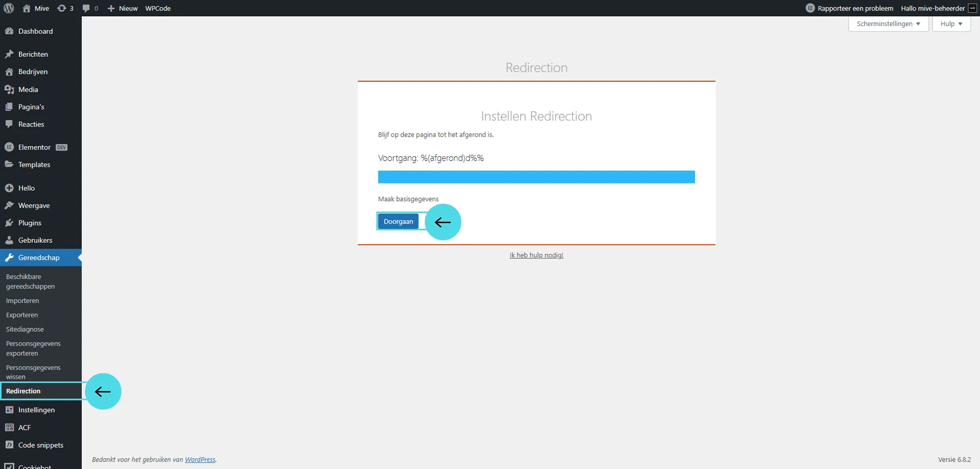
Task: Select Sitediagnose in Gereedschap submenu
Action: (x=25, y=329)
